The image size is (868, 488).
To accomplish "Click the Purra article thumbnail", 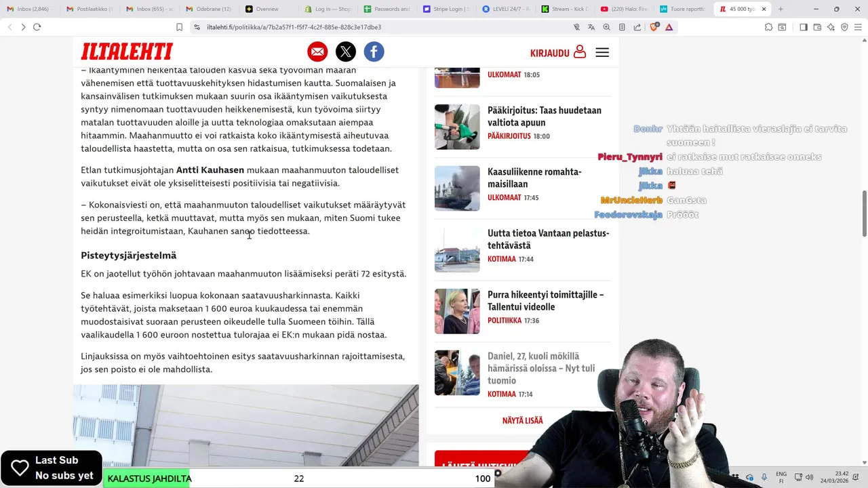I will (x=457, y=311).
